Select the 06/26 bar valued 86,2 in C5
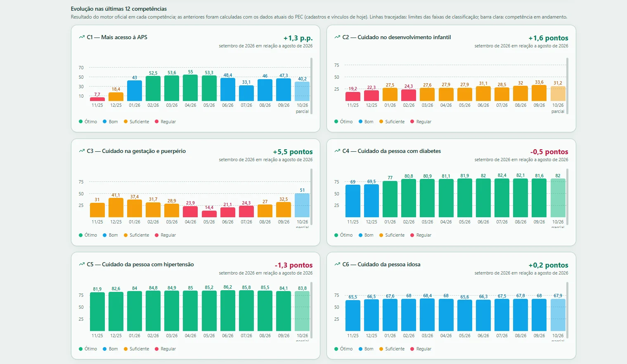 pos(228,310)
